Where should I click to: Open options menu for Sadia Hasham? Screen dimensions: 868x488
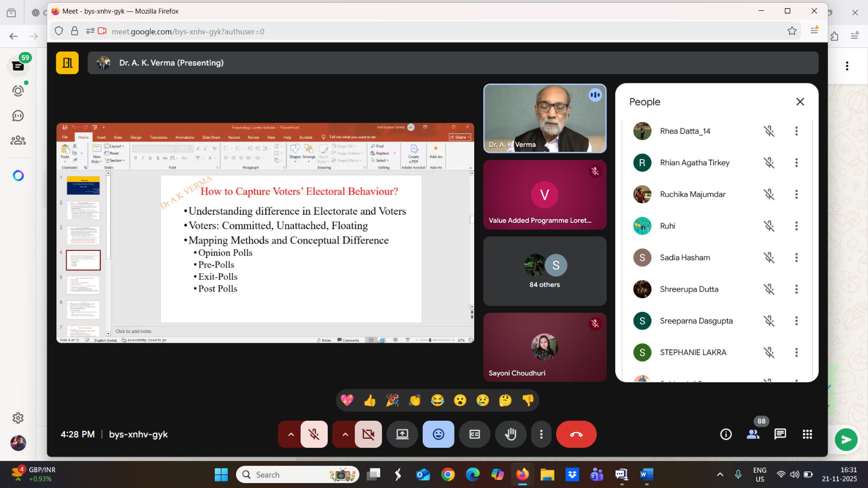[796, 258]
